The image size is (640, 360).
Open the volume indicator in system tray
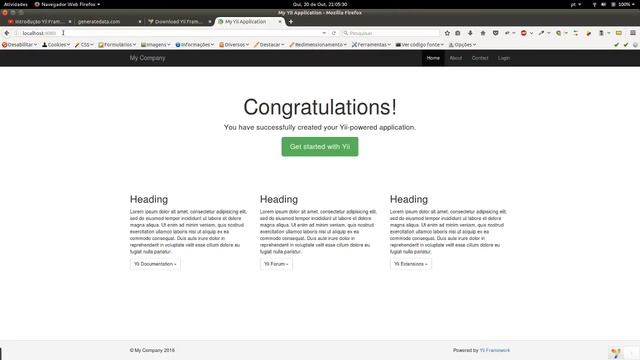(603, 4)
